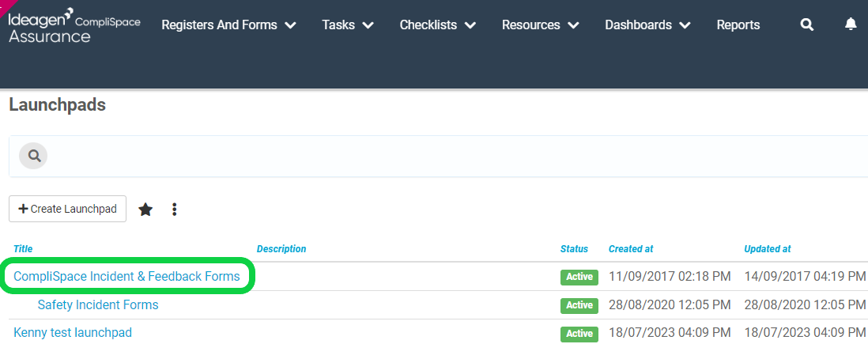Open the search magnifier in top navigation

[807, 25]
